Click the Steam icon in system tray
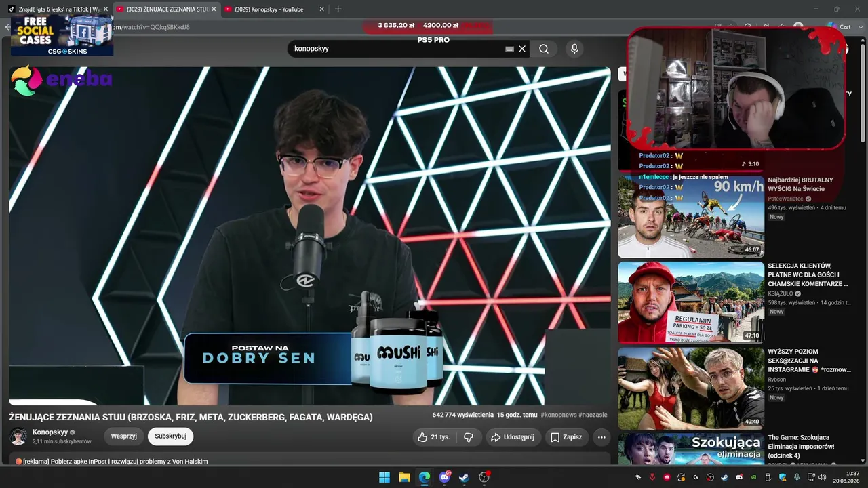Screen dimensions: 868x488 724,477
